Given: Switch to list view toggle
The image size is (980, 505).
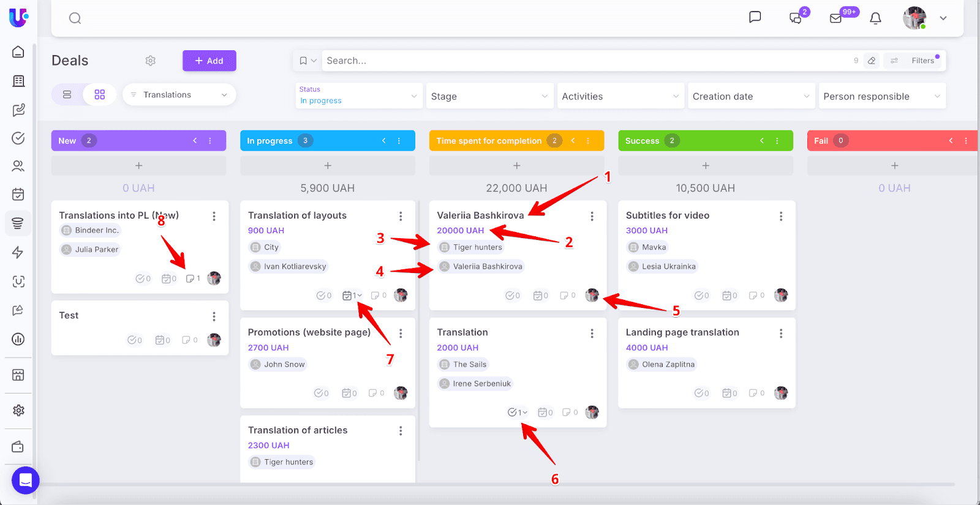Looking at the screenshot, I should click(67, 95).
